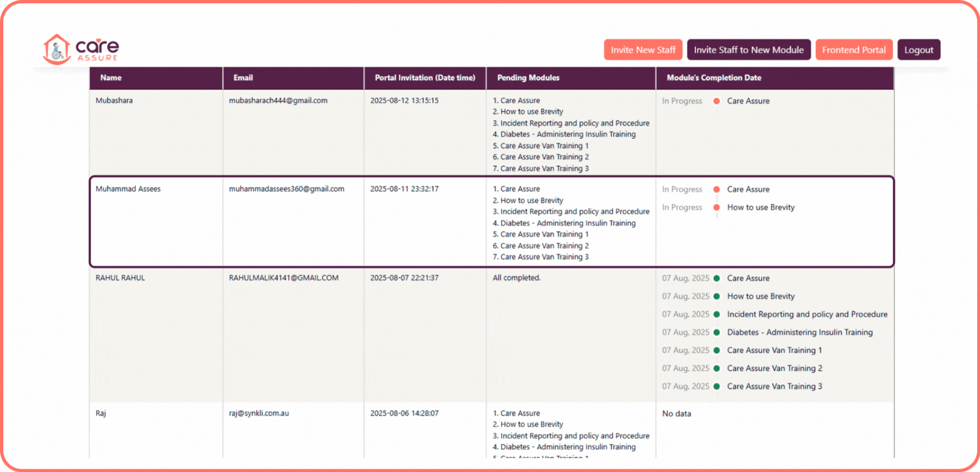Click 'No data' in Raj's row

676,414
